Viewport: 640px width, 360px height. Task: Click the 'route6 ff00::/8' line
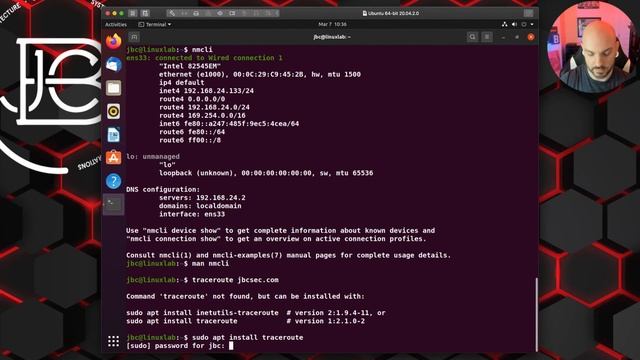point(190,140)
